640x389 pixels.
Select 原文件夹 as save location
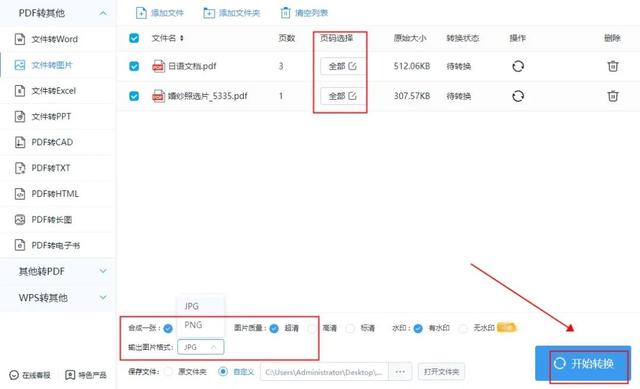(x=168, y=372)
